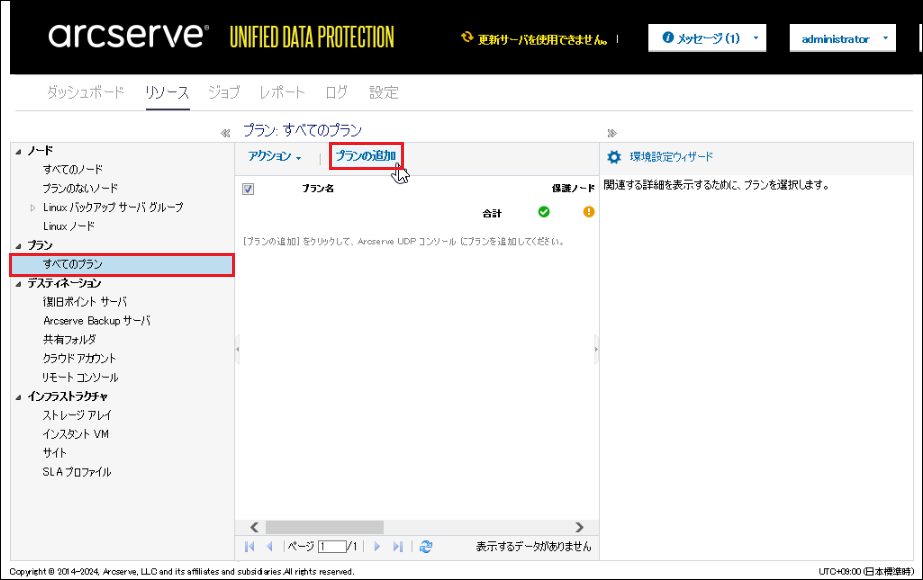The height and width of the screenshot is (580, 923).
Task: Go to previous page in pager
Action: [270, 546]
